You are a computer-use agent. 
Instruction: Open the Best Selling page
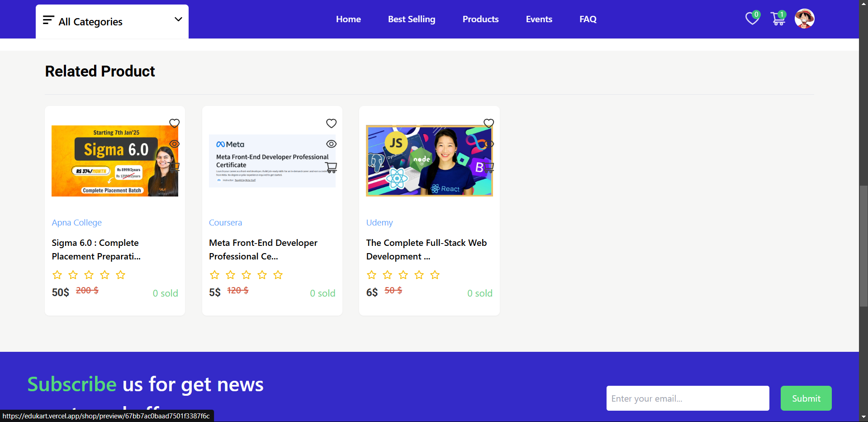[x=412, y=19]
